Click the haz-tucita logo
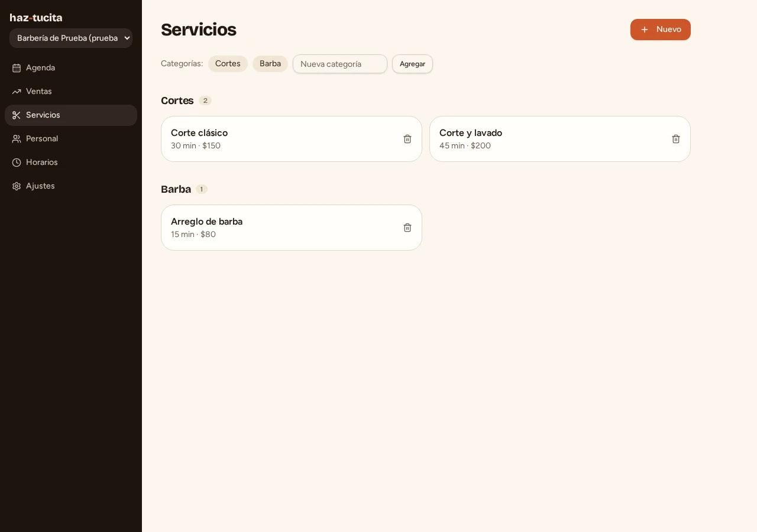757x532 pixels. click(x=36, y=18)
